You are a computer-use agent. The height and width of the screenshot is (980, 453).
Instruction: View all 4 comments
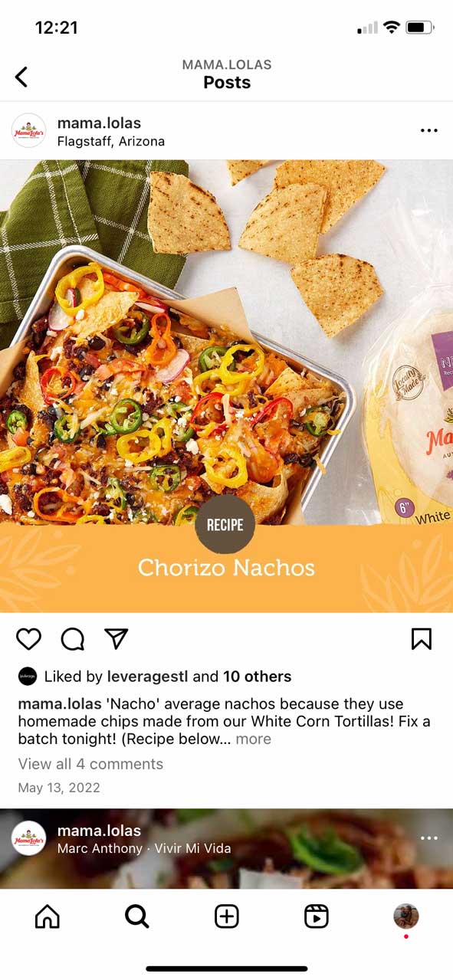pos(90,764)
